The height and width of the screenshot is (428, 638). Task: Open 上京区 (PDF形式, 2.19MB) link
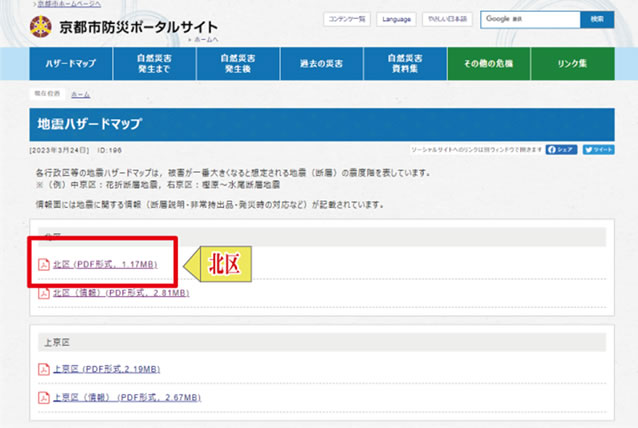107,369
